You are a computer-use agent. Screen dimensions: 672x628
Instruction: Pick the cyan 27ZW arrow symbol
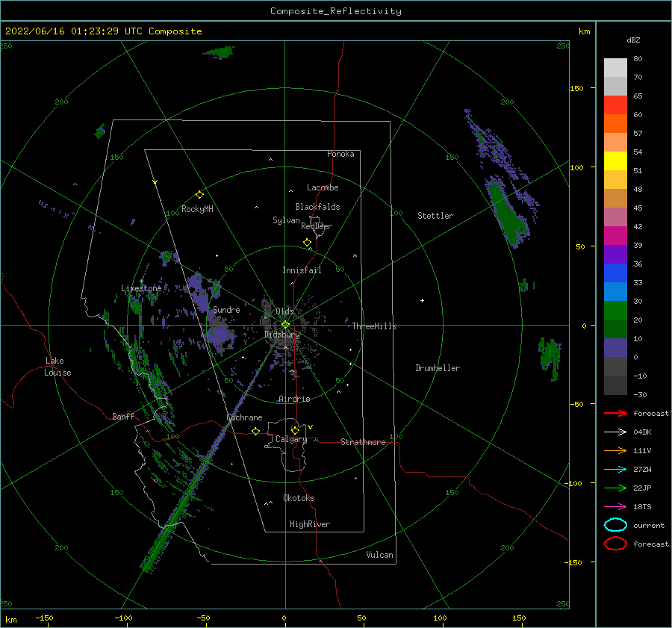point(615,470)
